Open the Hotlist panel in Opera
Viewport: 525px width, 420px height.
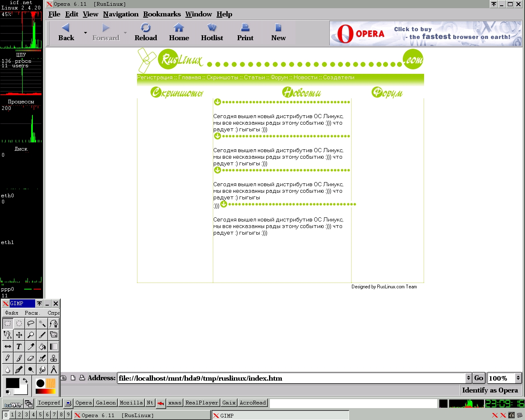click(212, 32)
